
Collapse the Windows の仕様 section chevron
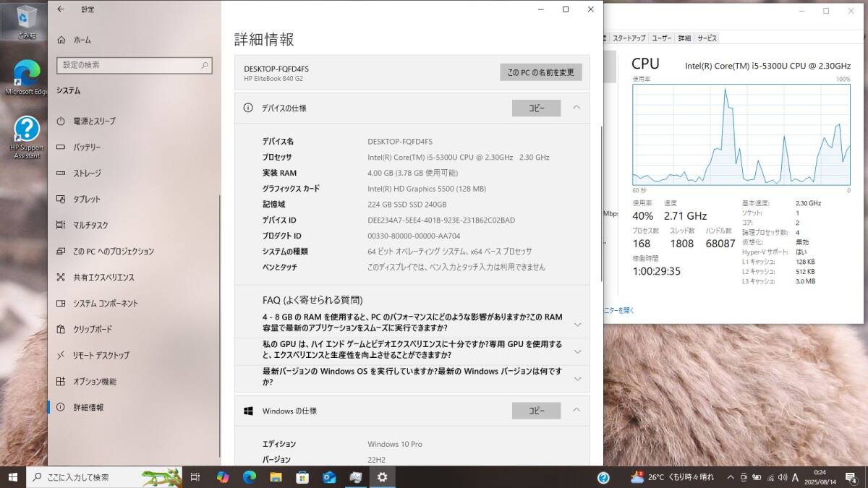point(576,411)
